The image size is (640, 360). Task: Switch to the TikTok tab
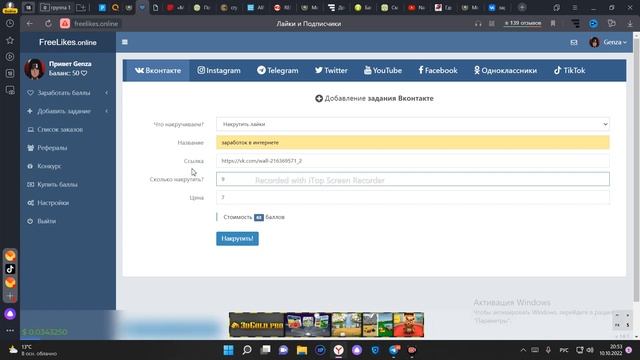[569, 70]
